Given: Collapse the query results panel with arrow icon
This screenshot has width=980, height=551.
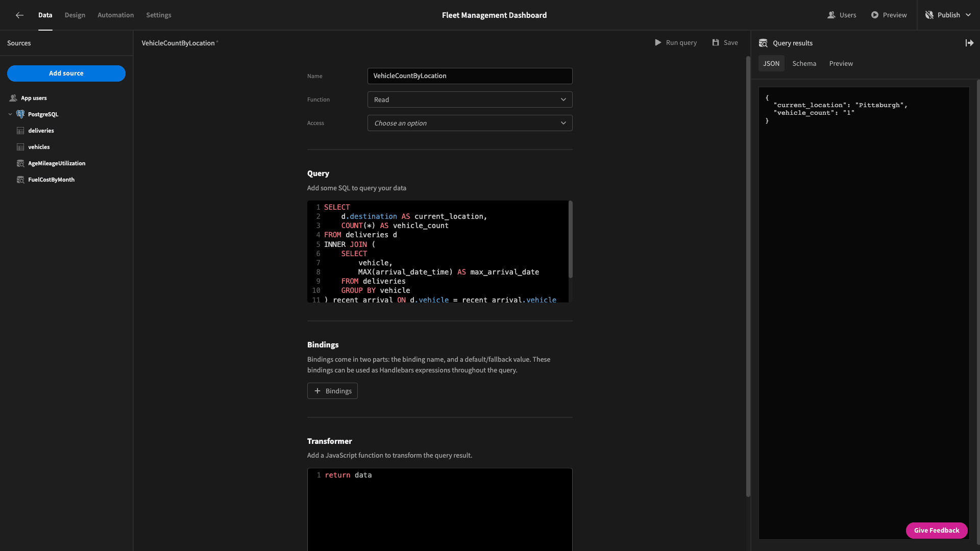Looking at the screenshot, I should [969, 43].
